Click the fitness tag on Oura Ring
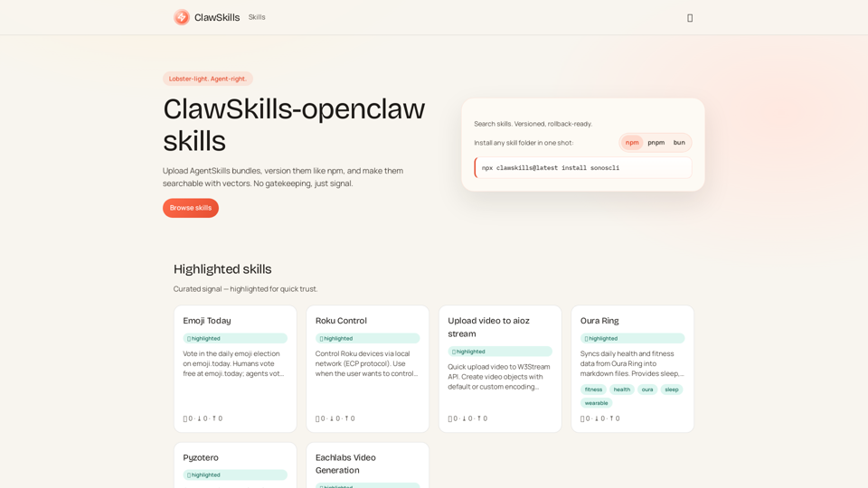 (593, 389)
